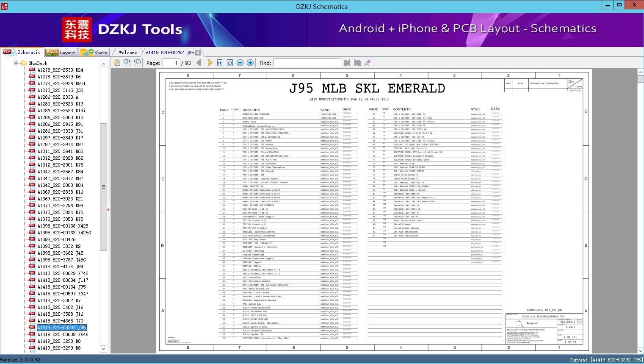Viewport: 644px width, 364px height.
Task: Click the PDF icon next to A1418_820-3302 D7
Action: coord(32,300)
